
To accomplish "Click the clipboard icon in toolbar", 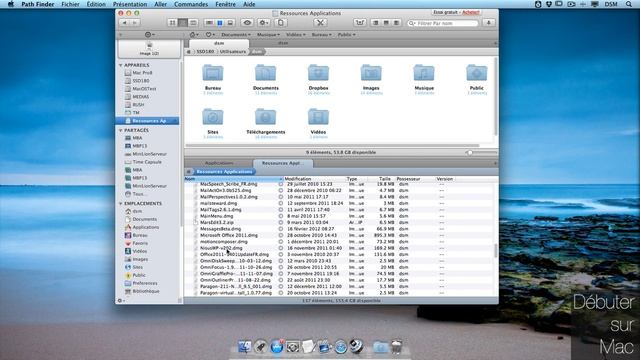I will [x=281, y=23].
